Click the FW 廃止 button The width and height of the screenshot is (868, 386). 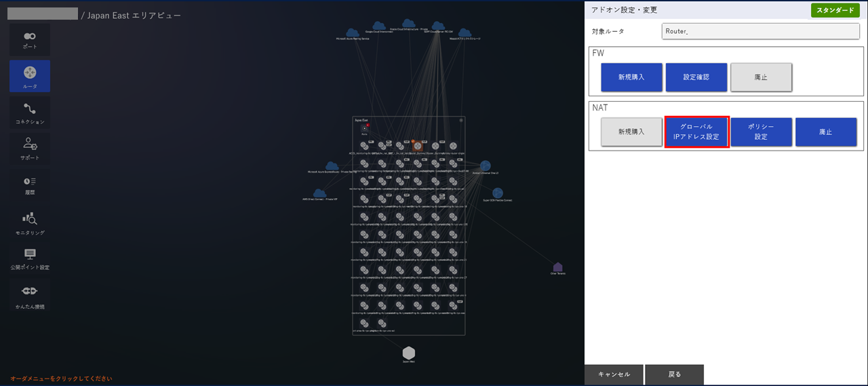[x=761, y=77]
